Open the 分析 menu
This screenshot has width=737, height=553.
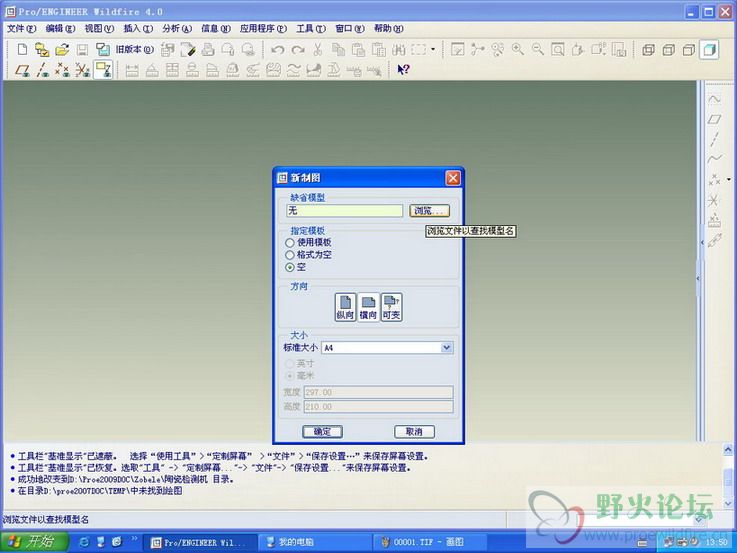[177, 29]
